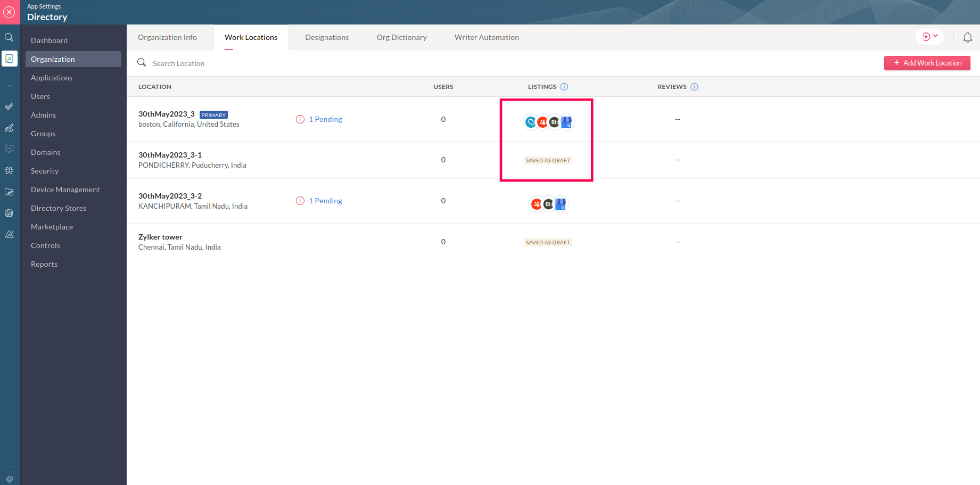Viewport: 980px width, 485px height.
Task: Expand the quick action dropdown beside the bell
Action: (929, 37)
